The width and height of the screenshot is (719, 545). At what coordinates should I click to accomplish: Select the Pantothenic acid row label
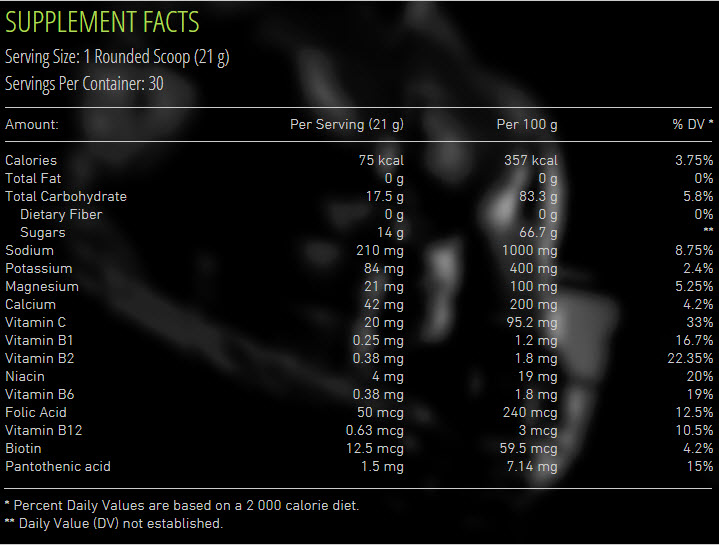(58, 466)
